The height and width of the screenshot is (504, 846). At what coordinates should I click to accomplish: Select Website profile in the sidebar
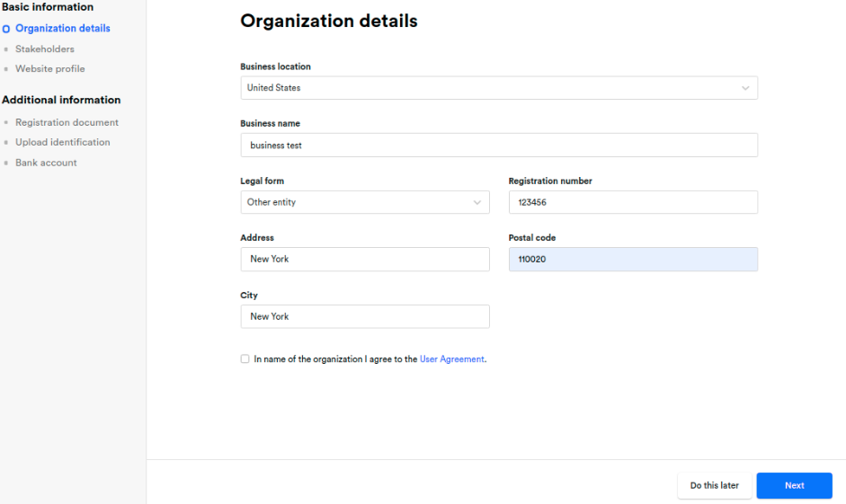coord(49,69)
